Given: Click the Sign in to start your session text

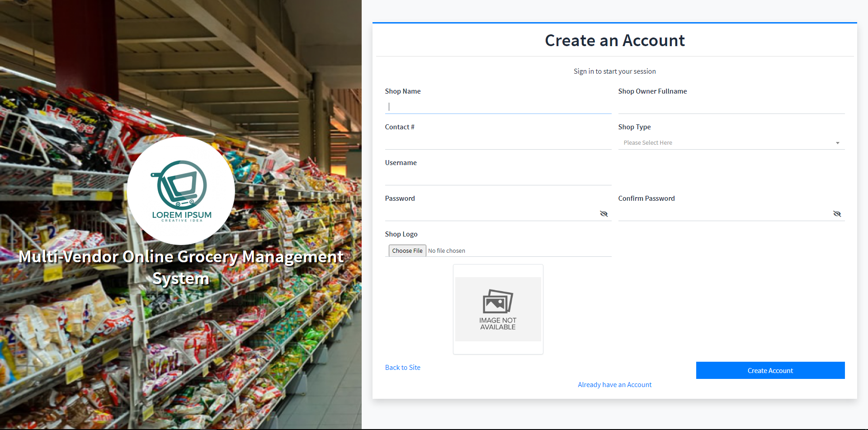Looking at the screenshot, I should pyautogui.click(x=614, y=71).
